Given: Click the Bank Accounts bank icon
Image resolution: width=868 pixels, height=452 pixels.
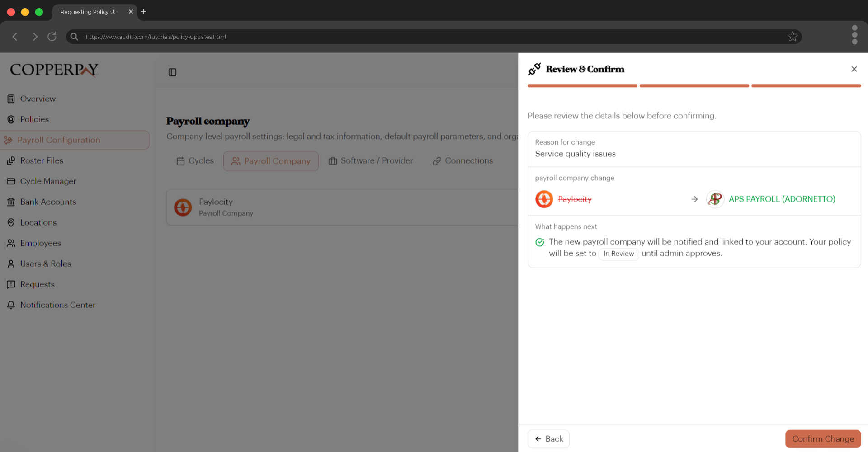Looking at the screenshot, I should [x=11, y=202].
